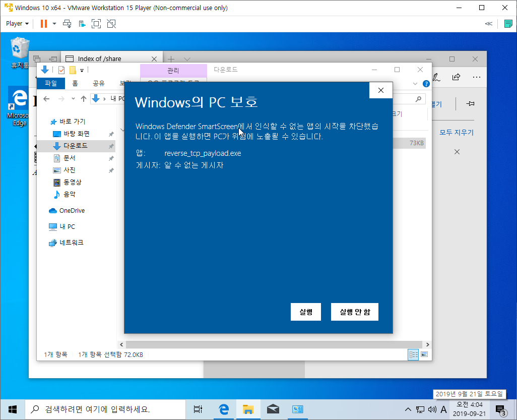The height and width of the screenshot is (420, 517).
Task: Switch Explorer to details view via status bar icon
Action: [413, 354]
